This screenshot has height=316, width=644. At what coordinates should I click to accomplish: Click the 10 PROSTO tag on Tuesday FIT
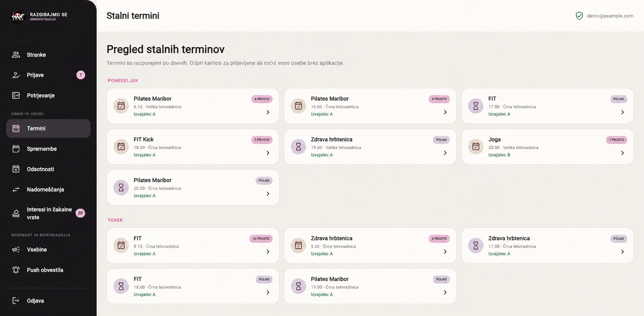click(261, 239)
